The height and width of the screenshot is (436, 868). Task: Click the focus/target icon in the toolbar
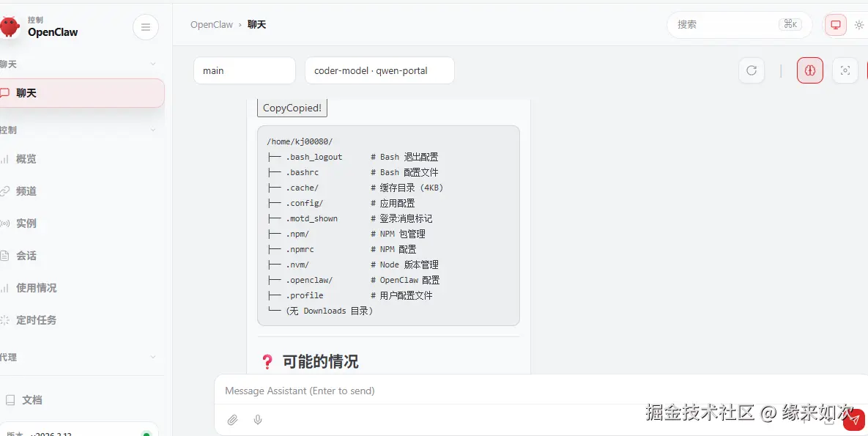845,70
